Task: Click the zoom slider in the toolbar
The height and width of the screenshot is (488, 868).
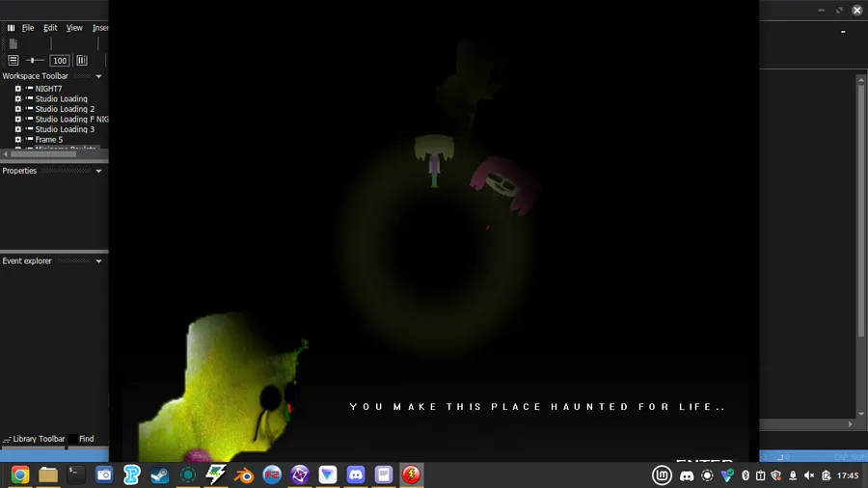Action: 35,61
